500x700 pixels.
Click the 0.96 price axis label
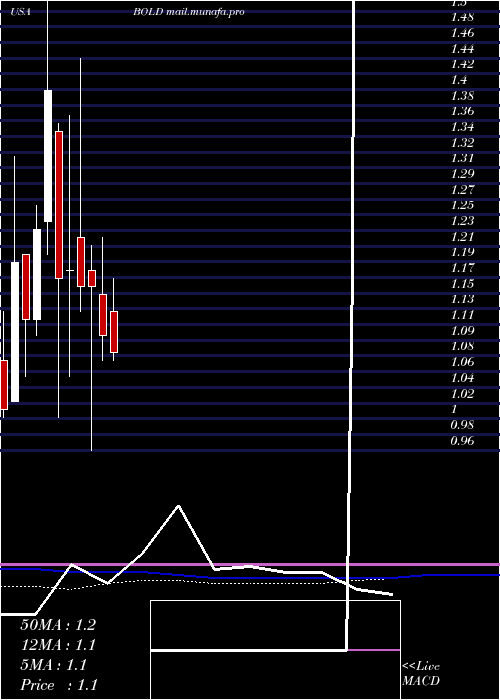click(462, 441)
